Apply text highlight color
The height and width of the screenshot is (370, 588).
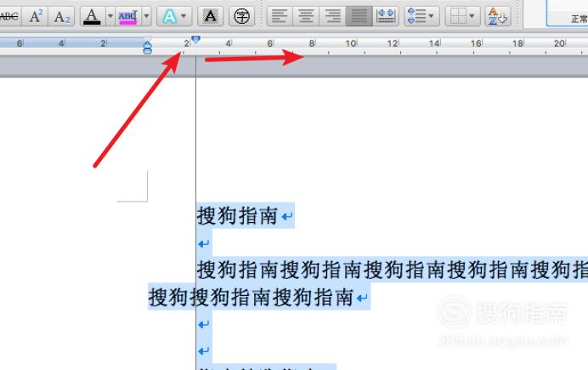pyautogui.click(x=127, y=16)
